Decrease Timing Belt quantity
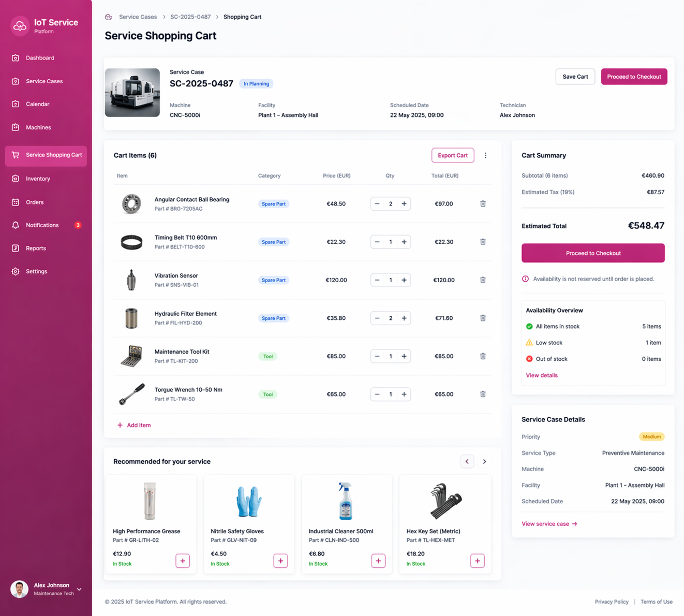Image resolution: width=684 pixels, height=616 pixels. [377, 242]
